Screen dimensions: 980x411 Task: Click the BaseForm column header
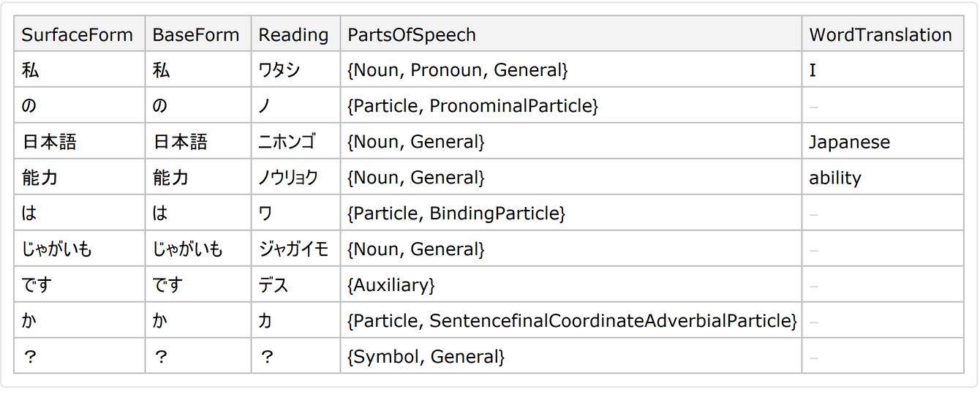(196, 34)
